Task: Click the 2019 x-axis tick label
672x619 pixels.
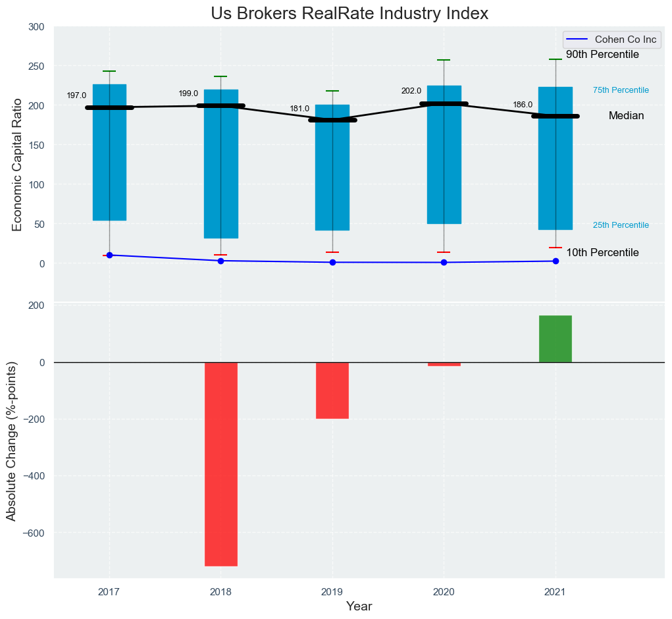Action: tap(332, 593)
